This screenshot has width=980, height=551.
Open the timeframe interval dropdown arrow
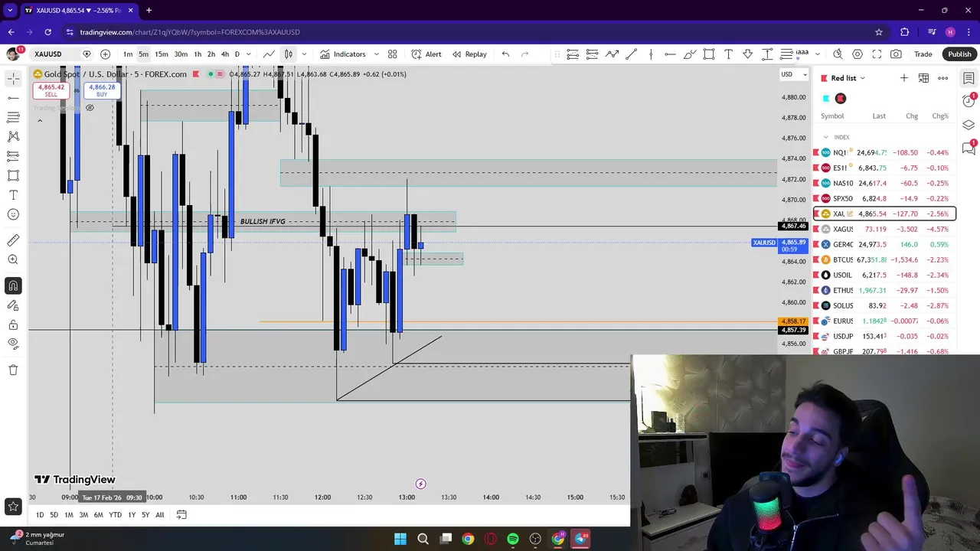tap(249, 54)
